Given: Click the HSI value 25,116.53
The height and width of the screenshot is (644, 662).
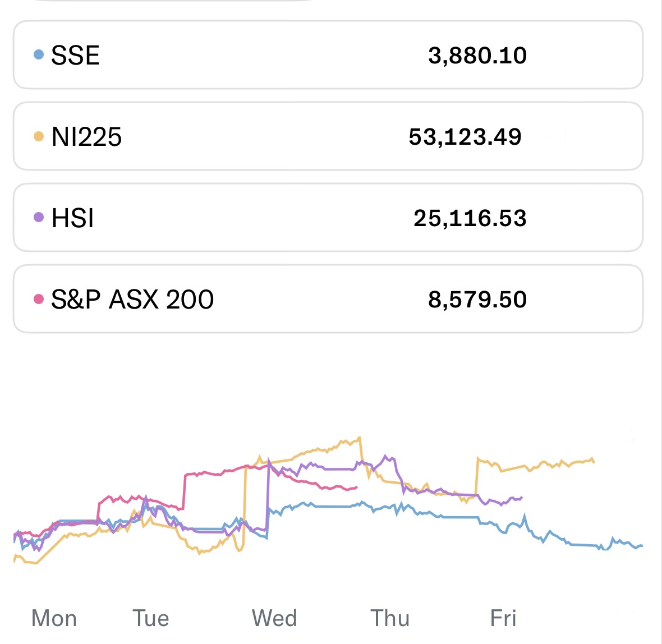Looking at the screenshot, I should (470, 218).
